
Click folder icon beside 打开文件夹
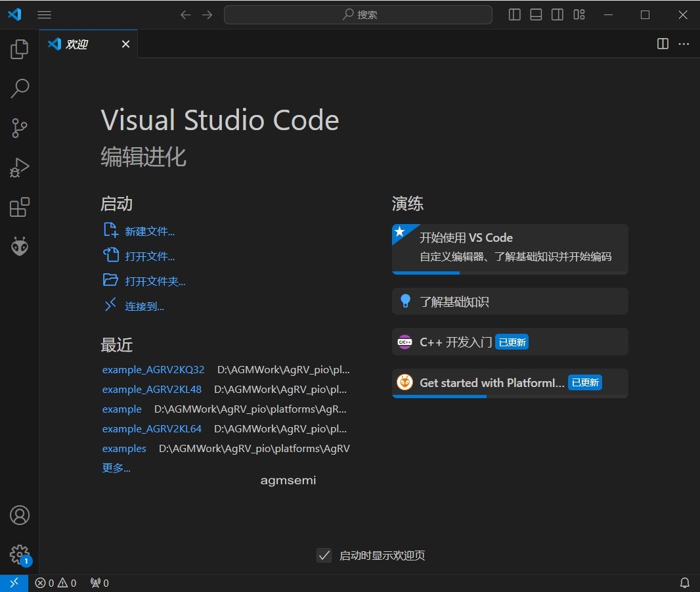pyautogui.click(x=111, y=280)
